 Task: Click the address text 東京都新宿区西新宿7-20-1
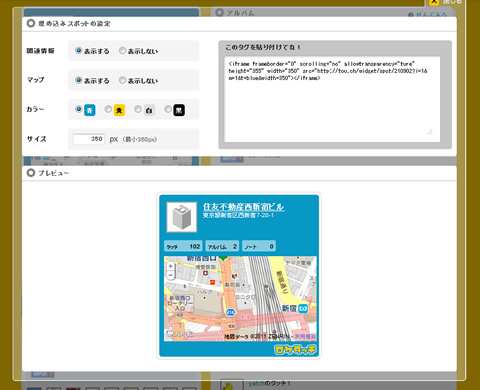(238, 215)
